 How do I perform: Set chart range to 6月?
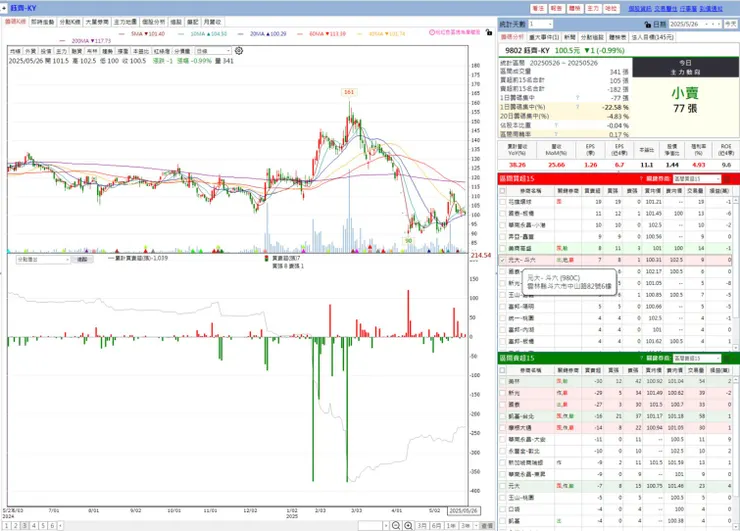coord(436,525)
